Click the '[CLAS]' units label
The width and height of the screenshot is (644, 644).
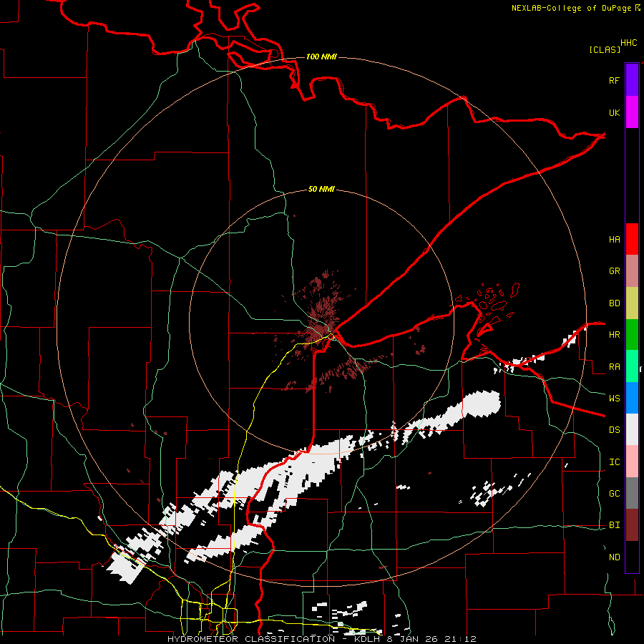point(605,49)
